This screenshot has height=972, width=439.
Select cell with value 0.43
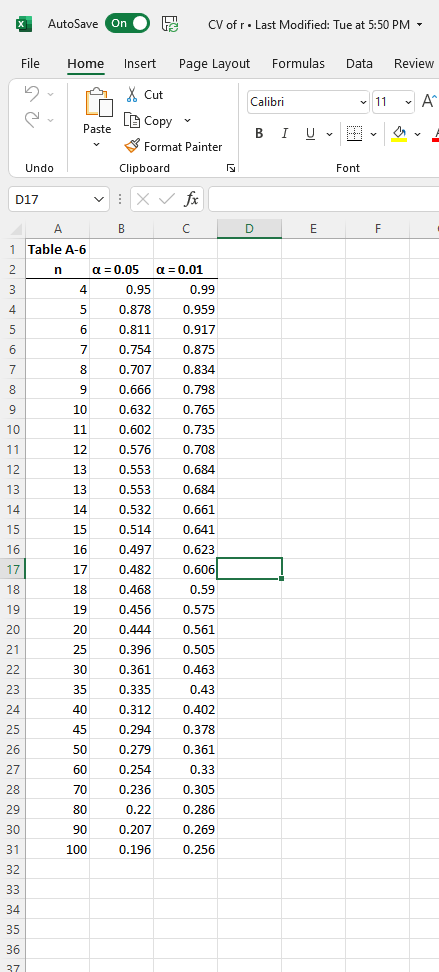click(x=185, y=689)
